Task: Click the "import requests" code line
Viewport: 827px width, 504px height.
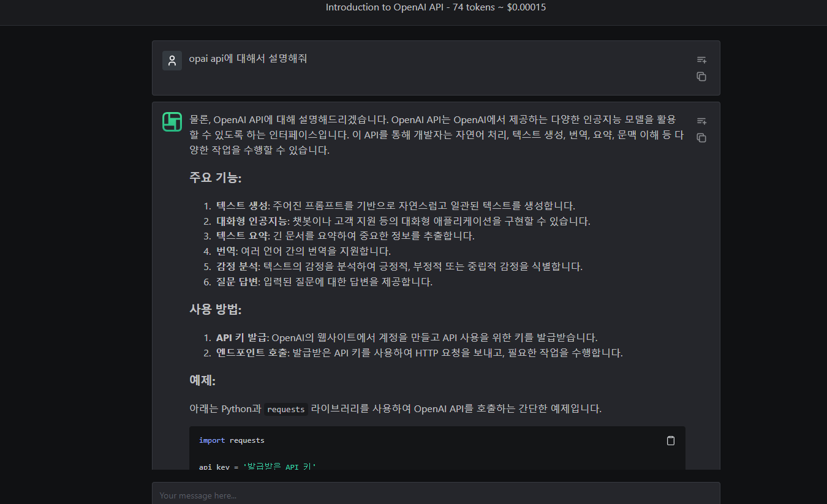Action: coord(232,440)
